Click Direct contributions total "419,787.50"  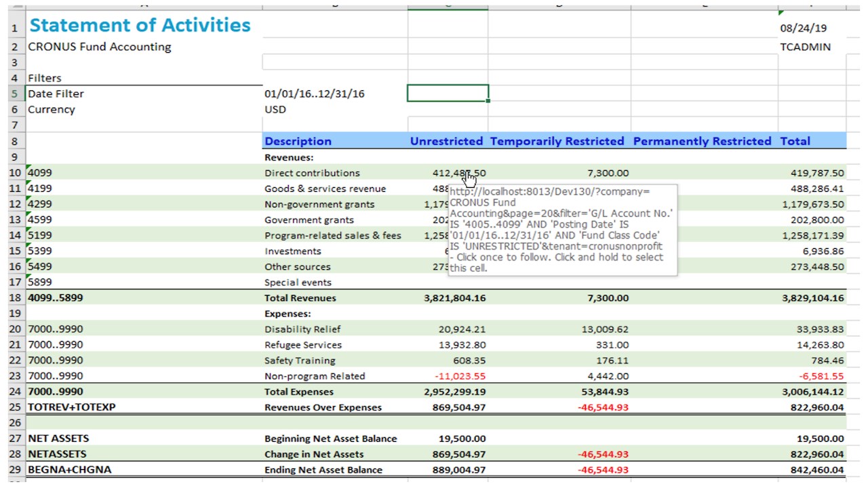817,173
